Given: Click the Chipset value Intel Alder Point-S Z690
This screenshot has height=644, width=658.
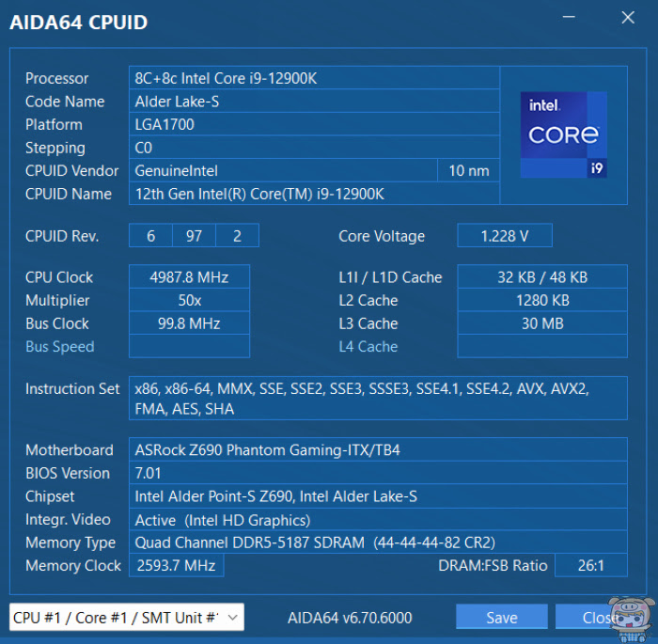Looking at the screenshot, I should 378,495.
